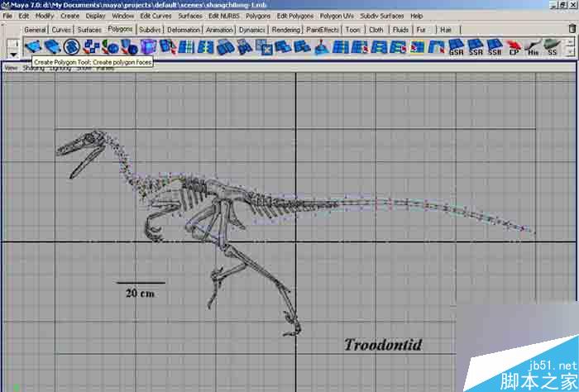Open the Polygons menu in the menu bar

[258, 16]
